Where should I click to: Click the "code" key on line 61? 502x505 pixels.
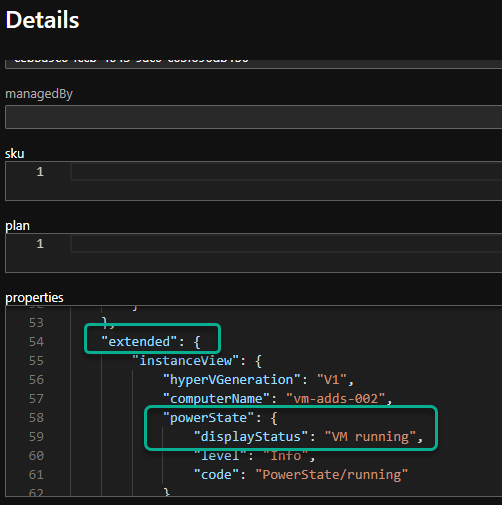(216, 475)
